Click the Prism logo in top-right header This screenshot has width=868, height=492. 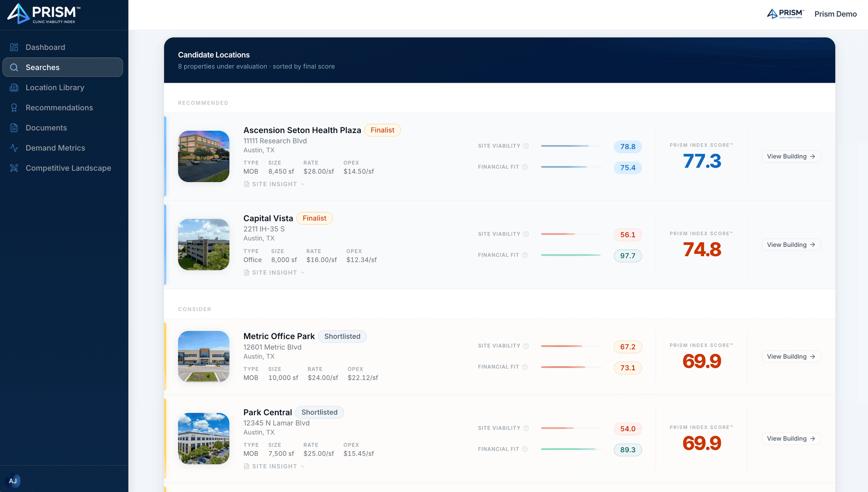786,14
